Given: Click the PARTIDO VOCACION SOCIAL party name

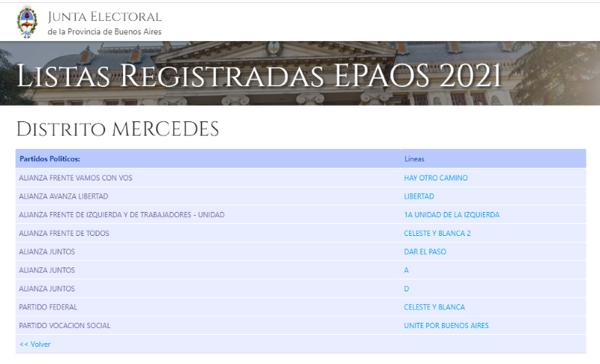Looking at the screenshot, I should 64,326.
